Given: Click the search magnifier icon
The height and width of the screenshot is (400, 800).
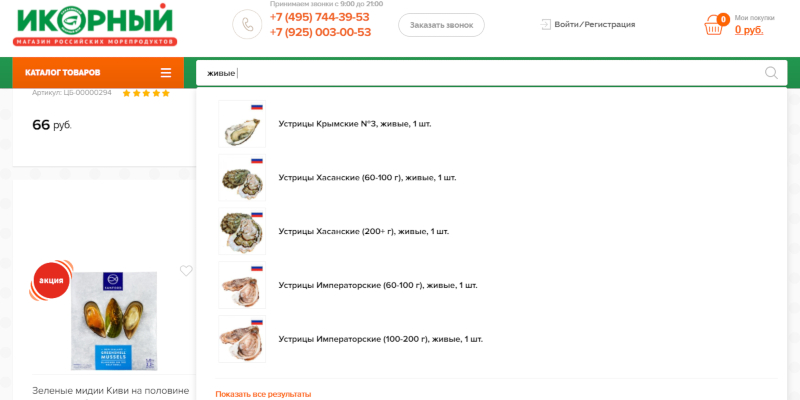Looking at the screenshot, I should pyautogui.click(x=771, y=73).
